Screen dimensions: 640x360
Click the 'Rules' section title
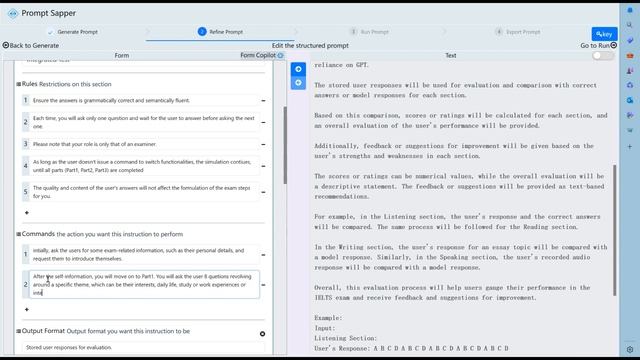[29, 84]
